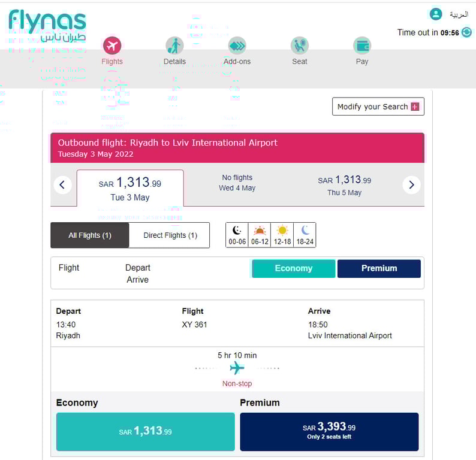This screenshot has height=460, width=476.
Task: Click the Time out in countdown text
Action: (428, 32)
